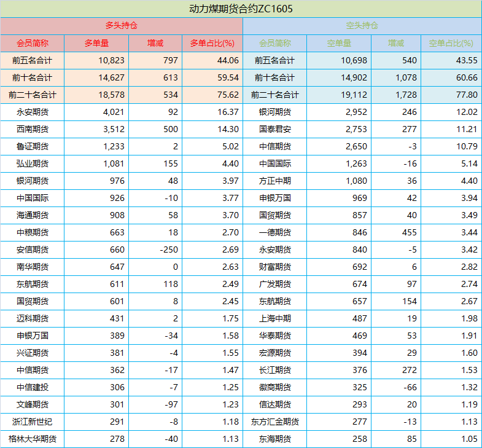Viewport: 482px width, 448px height.
Task: Select the member name 海通期货
Action: coord(33,215)
